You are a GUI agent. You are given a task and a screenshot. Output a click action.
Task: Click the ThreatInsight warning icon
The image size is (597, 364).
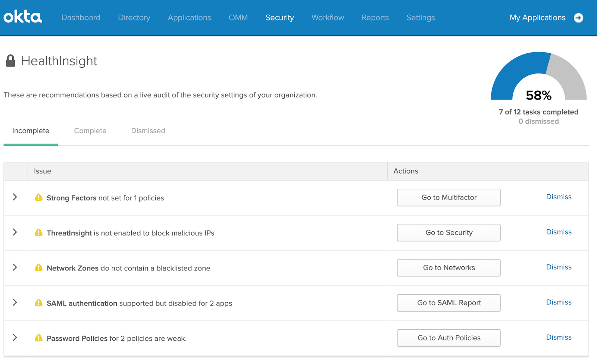coord(38,233)
